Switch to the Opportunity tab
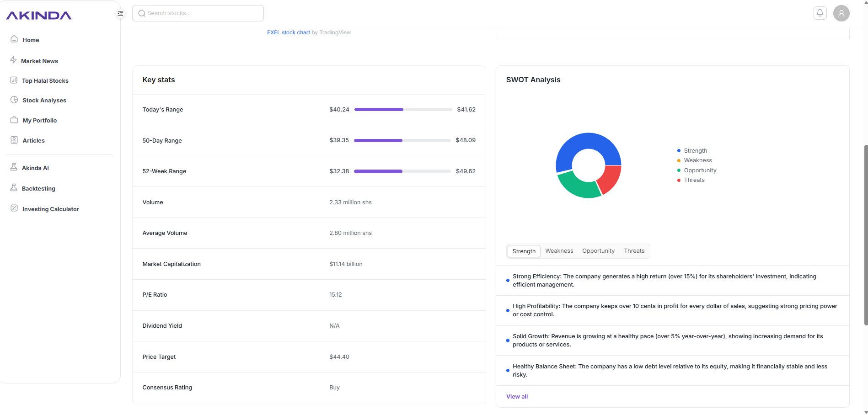Viewport: 868px width, 415px height. pyautogui.click(x=598, y=250)
